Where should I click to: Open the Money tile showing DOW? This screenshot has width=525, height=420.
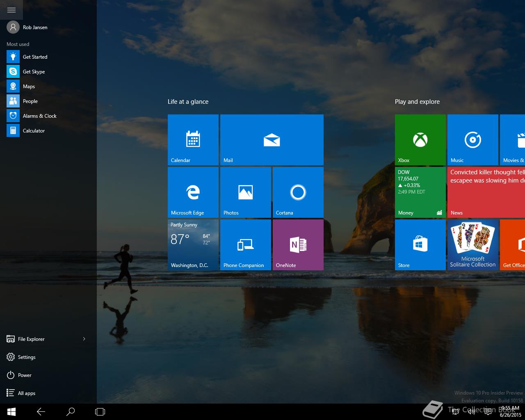[420, 192]
